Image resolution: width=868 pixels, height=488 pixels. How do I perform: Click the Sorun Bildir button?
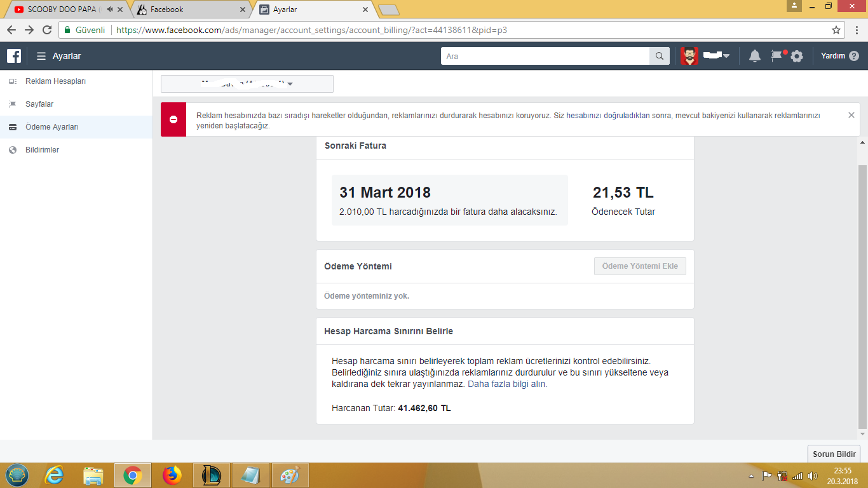(x=834, y=454)
